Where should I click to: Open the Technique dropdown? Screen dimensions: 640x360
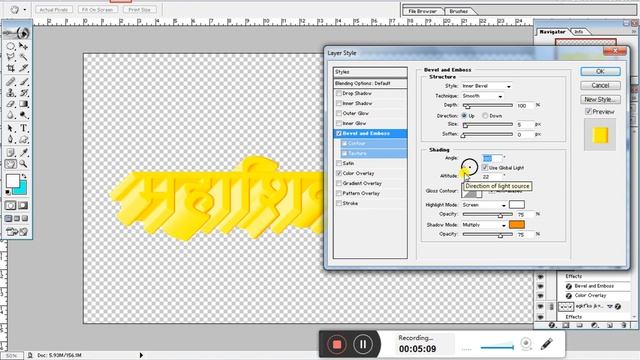pyautogui.click(x=482, y=96)
